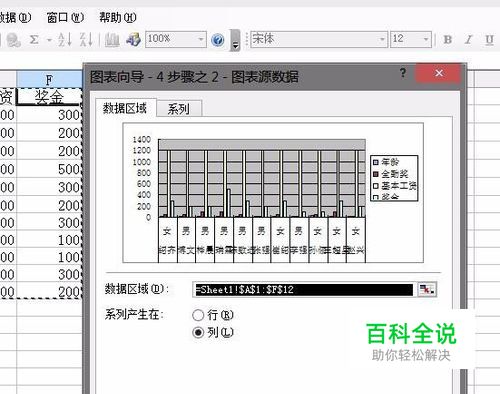Image resolution: width=500 pixels, height=394 pixels.
Task: Close the chart wizard dialog
Action: [439, 73]
